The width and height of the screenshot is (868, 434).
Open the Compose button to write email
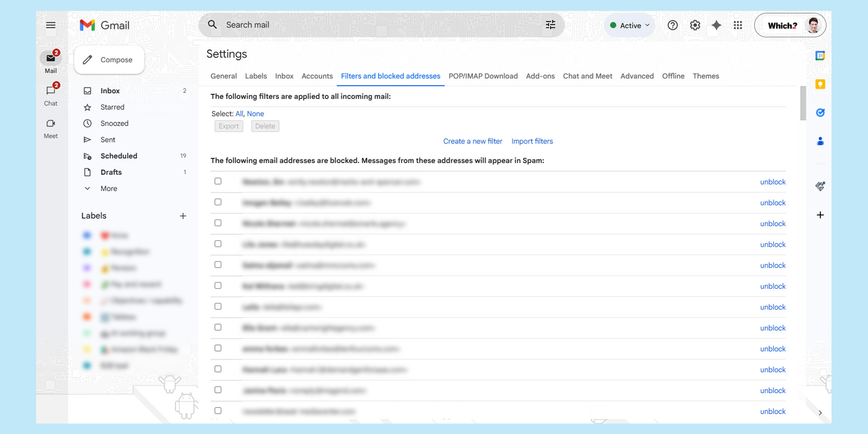[x=109, y=59]
